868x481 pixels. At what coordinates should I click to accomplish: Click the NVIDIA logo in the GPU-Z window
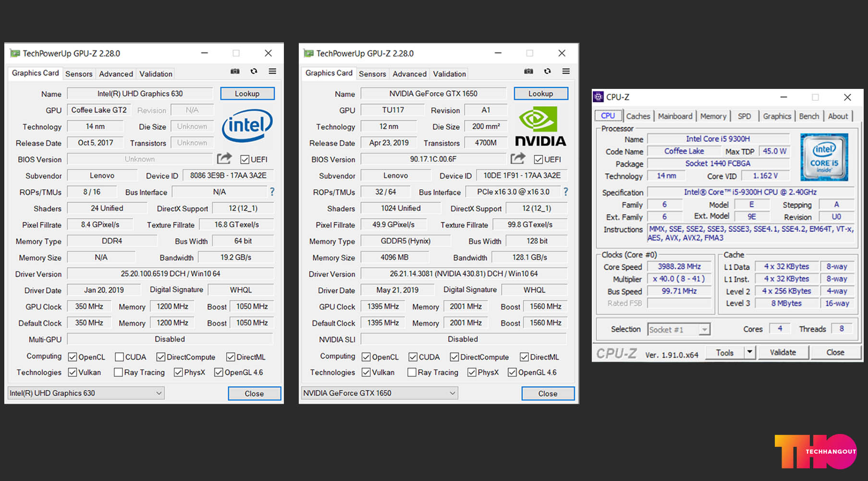pyautogui.click(x=540, y=126)
